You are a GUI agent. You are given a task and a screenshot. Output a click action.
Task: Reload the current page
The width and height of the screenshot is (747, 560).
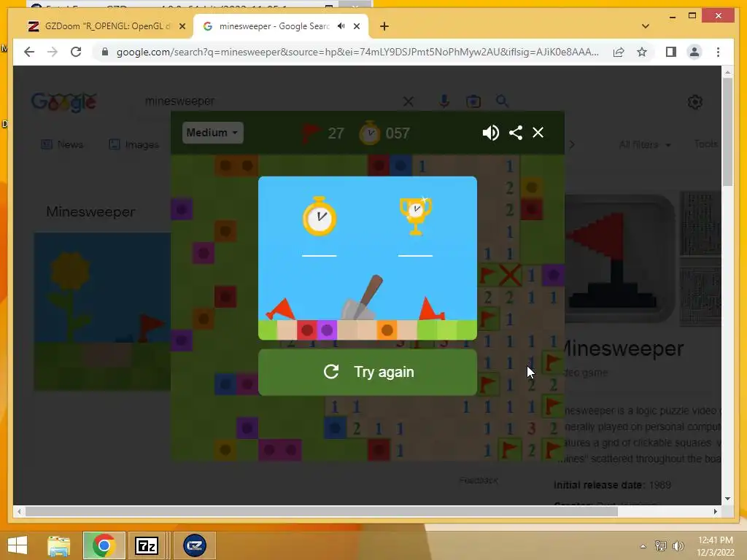coord(76,52)
